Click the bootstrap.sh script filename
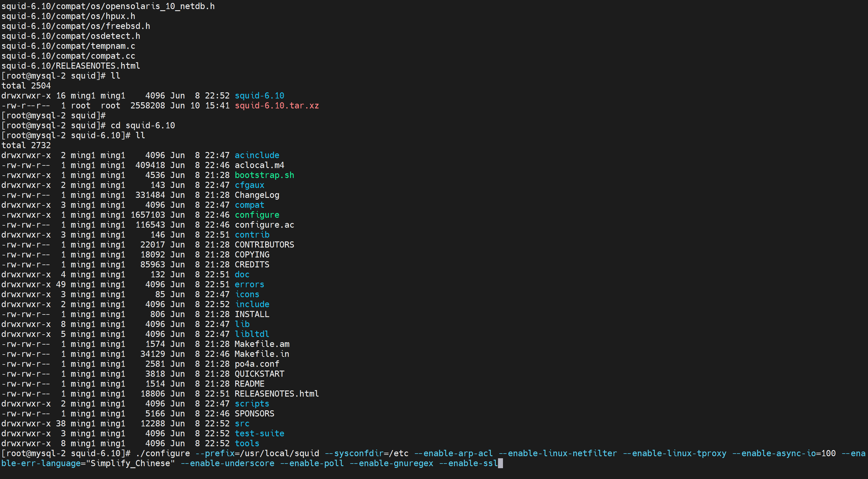The image size is (868, 479). pyautogui.click(x=264, y=175)
